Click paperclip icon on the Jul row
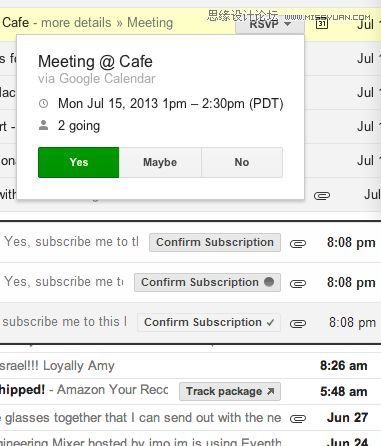The image size is (381, 446). click(322, 196)
